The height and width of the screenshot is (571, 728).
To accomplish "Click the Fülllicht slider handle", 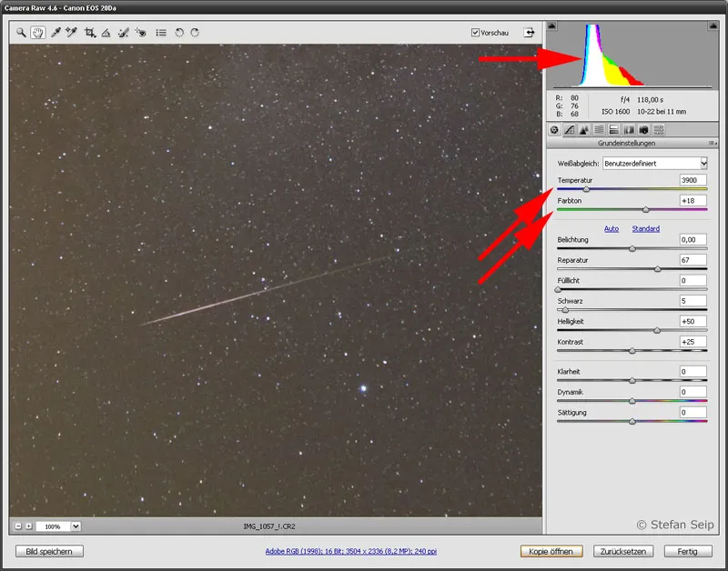I will coord(558,289).
